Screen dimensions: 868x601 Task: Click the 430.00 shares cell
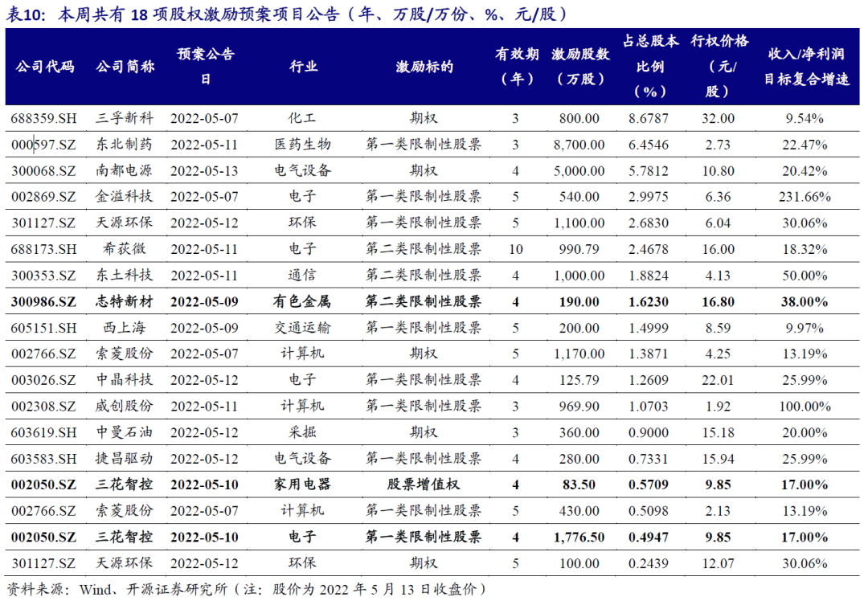(x=579, y=511)
